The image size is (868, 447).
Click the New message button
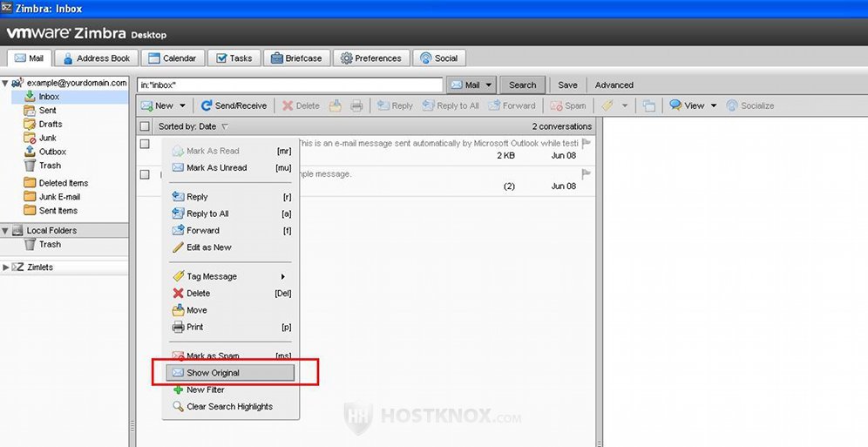coord(157,105)
